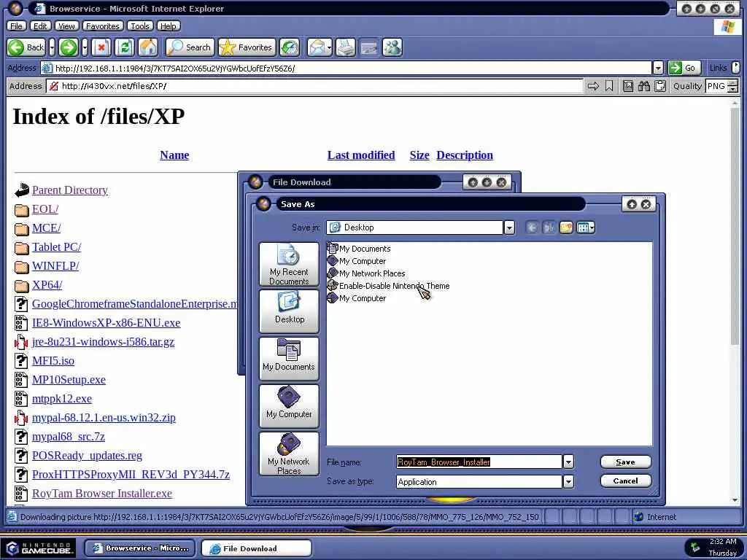Click the Save button
747x560 pixels.
[625, 462]
